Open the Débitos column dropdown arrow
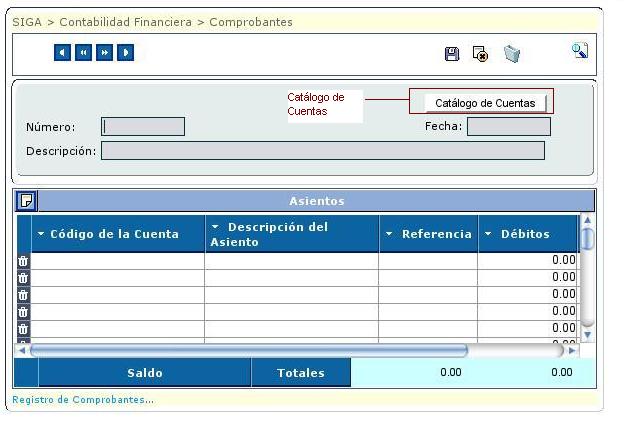The height and width of the screenshot is (424, 625). pos(488,234)
